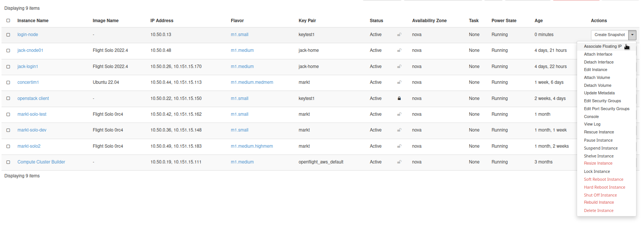Open the Compute Cluster Builder instance link
644x227 pixels.
(x=41, y=162)
